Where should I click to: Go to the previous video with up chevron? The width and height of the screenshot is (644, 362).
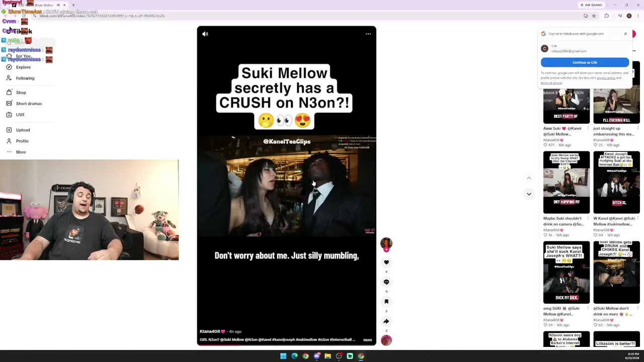tap(529, 178)
